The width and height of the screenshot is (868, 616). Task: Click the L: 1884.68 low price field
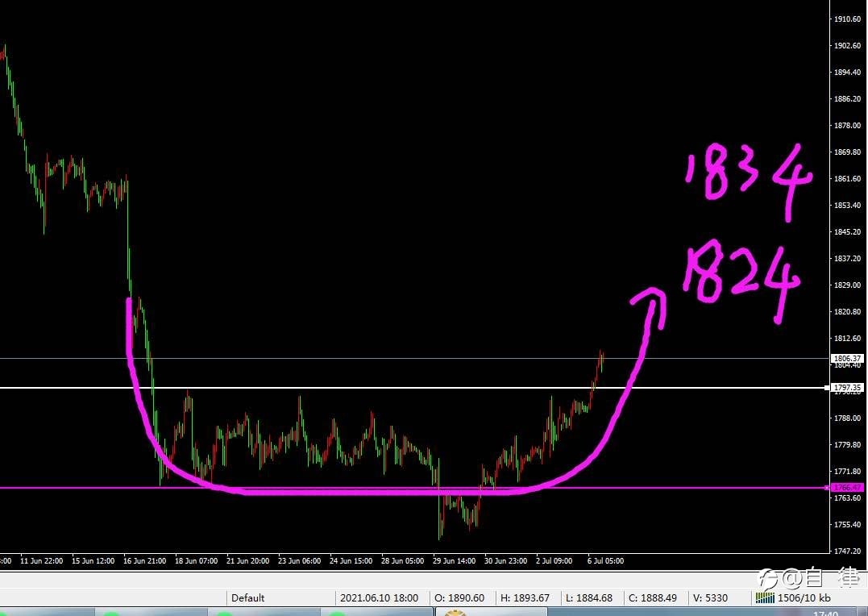click(x=589, y=597)
